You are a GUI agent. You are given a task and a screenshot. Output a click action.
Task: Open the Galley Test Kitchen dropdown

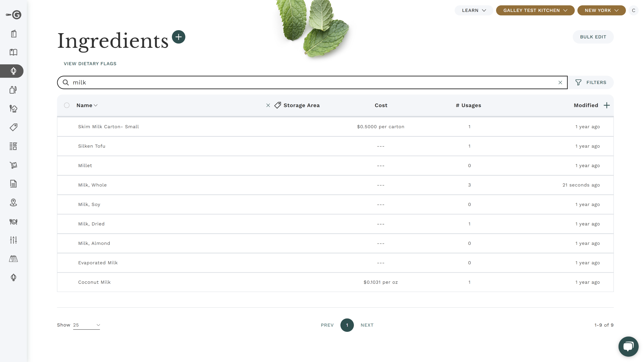tap(535, 10)
